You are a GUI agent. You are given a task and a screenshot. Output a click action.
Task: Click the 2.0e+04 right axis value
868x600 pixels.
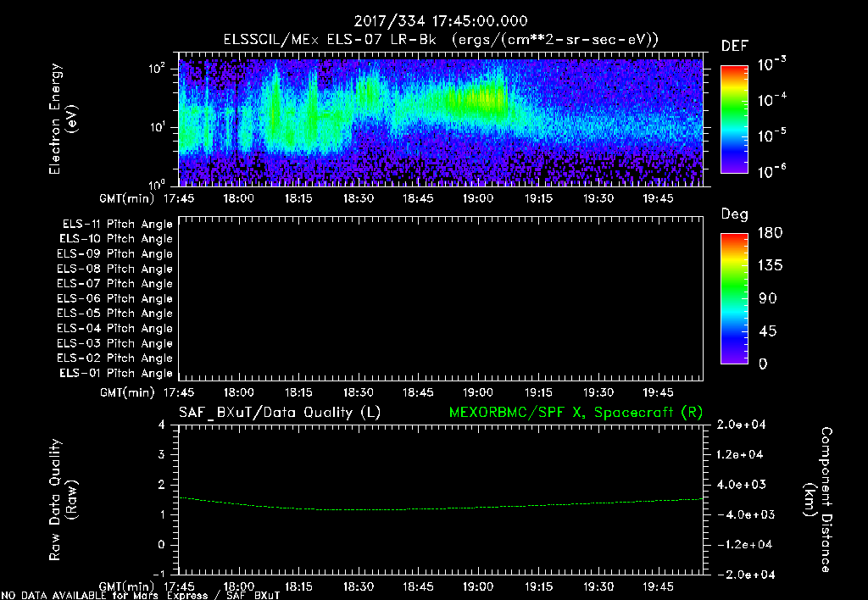tap(741, 425)
